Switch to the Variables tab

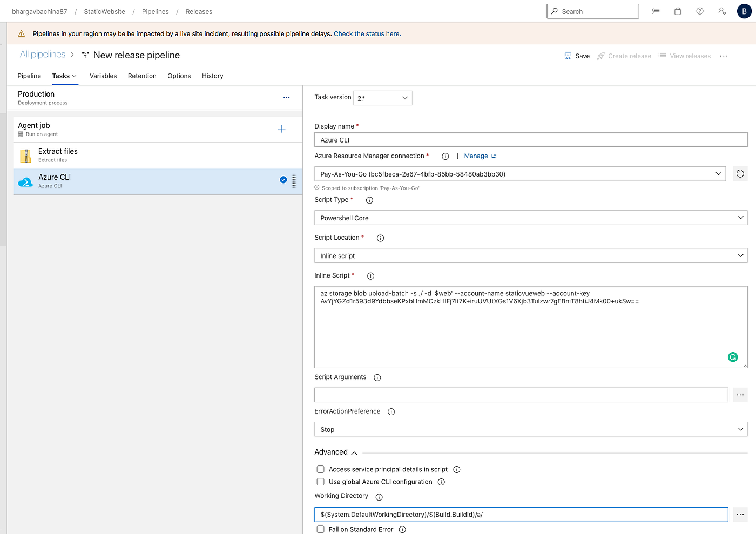(103, 76)
